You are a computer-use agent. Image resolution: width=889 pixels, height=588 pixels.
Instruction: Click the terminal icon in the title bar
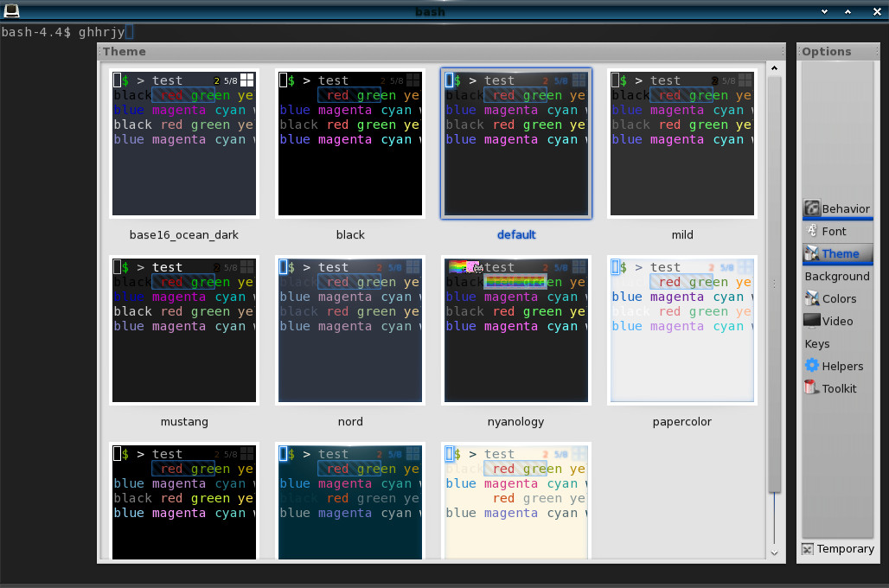pyautogui.click(x=11, y=10)
